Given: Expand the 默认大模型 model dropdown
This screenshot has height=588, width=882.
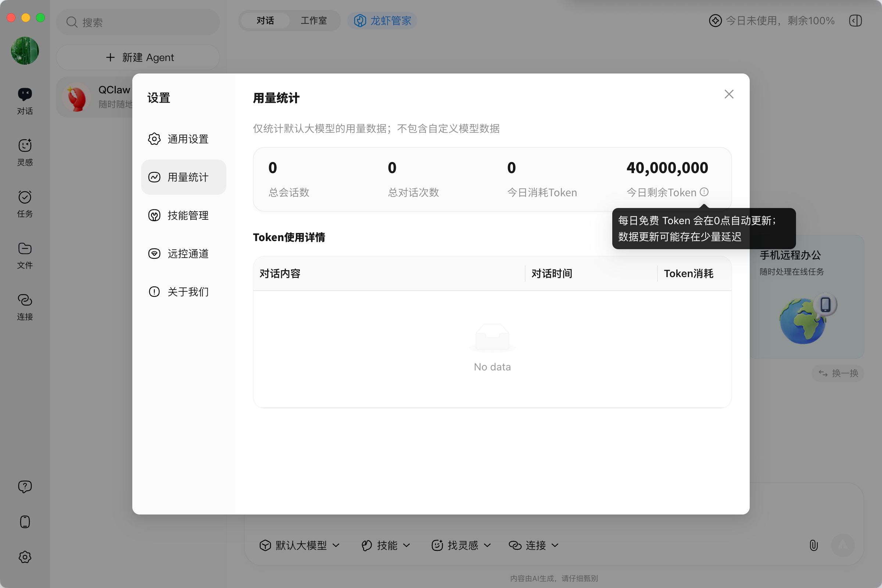Looking at the screenshot, I should (299, 545).
